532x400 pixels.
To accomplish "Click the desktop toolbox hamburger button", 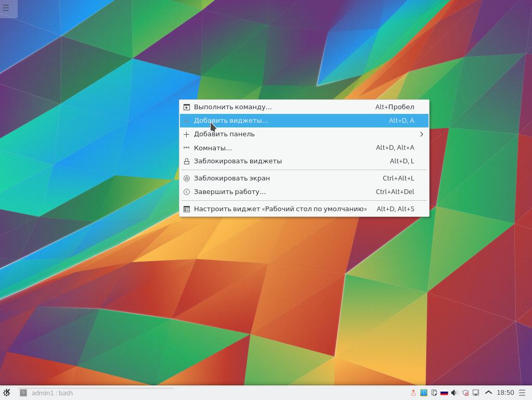I will pyautogui.click(x=6, y=8).
